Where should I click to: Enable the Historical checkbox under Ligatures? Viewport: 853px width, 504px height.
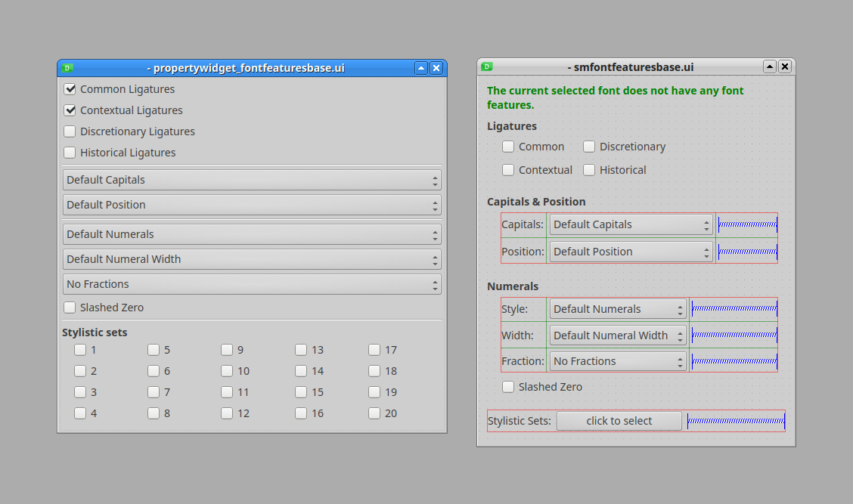[589, 170]
